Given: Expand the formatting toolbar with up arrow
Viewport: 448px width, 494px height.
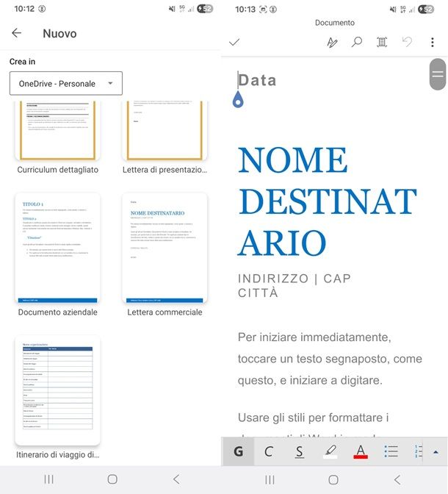Looking at the screenshot, I should tap(436, 451).
